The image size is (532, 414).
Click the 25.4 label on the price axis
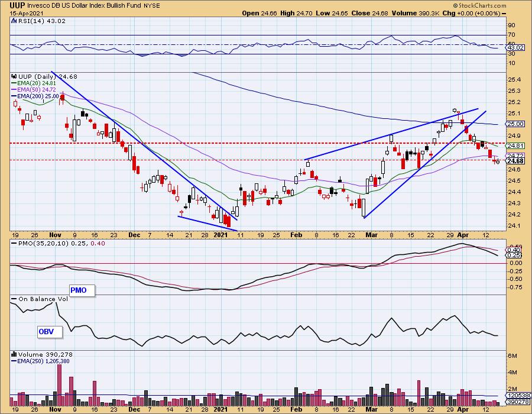tap(514, 80)
